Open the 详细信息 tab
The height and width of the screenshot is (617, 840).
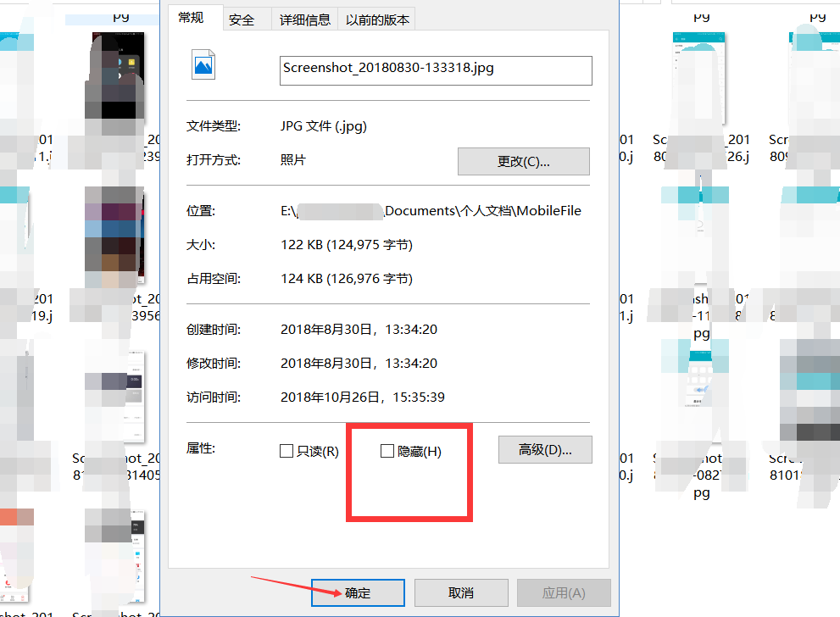click(x=305, y=18)
